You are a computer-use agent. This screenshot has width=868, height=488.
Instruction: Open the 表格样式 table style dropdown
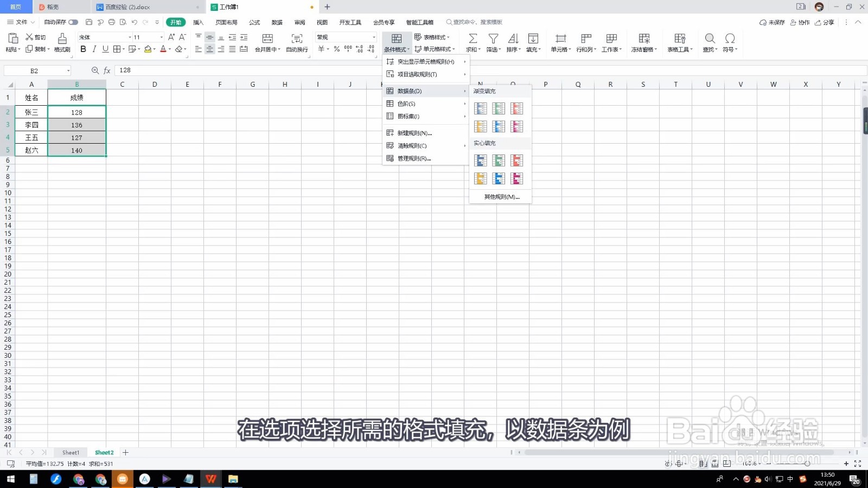click(x=432, y=37)
